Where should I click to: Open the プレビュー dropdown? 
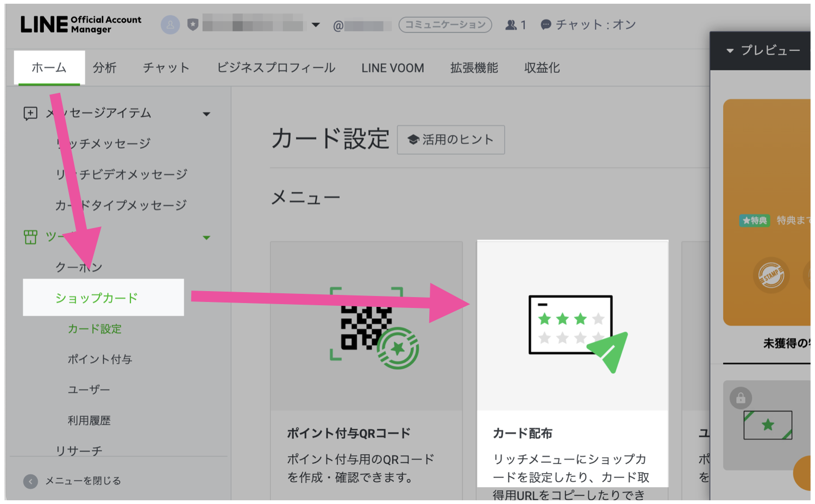click(x=729, y=51)
